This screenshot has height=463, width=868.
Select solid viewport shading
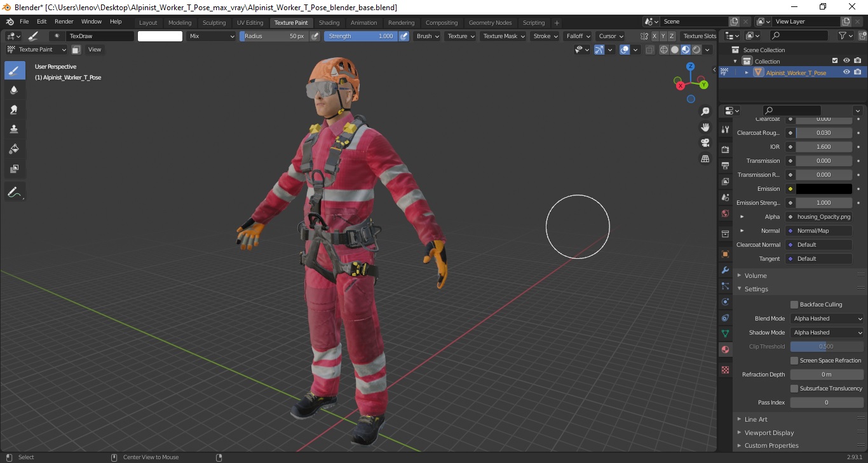pyautogui.click(x=675, y=50)
